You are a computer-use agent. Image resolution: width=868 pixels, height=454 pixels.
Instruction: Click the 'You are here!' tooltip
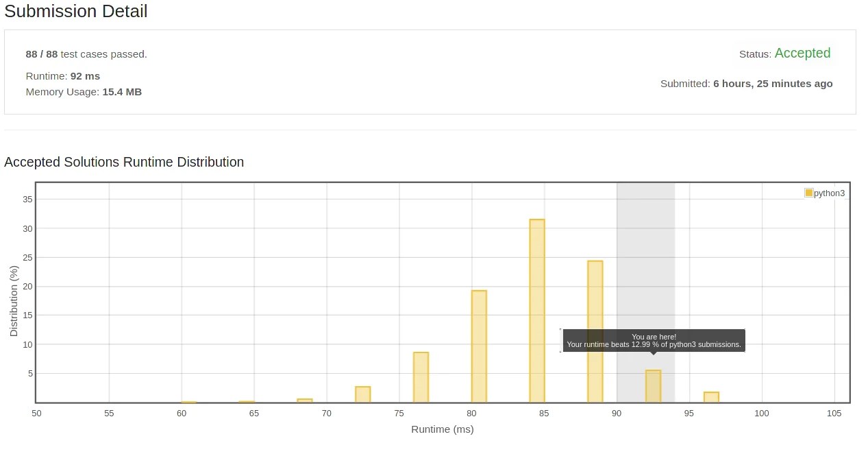pos(654,341)
